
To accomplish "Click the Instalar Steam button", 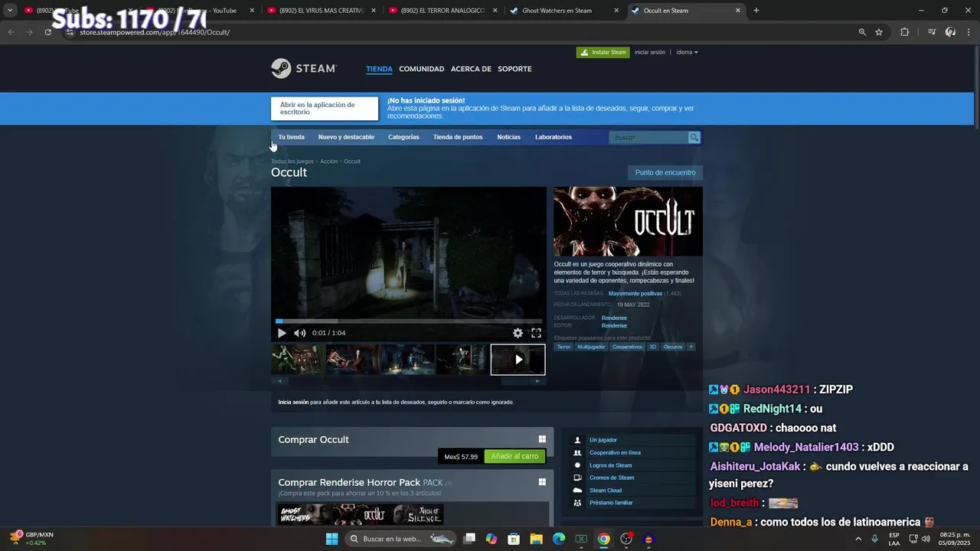I will click(x=603, y=52).
